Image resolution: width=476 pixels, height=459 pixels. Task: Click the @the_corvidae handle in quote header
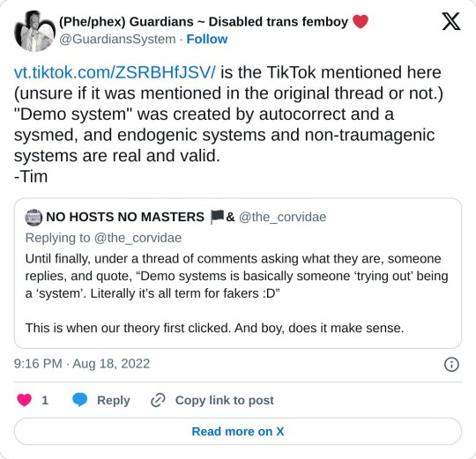282,217
